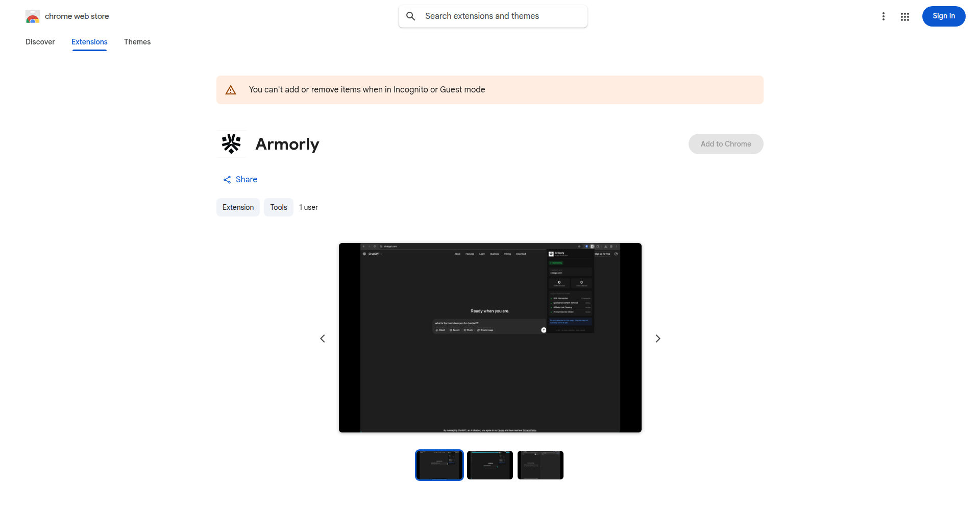Open the Google apps grid
Image resolution: width=980 pixels, height=507 pixels.
(905, 17)
